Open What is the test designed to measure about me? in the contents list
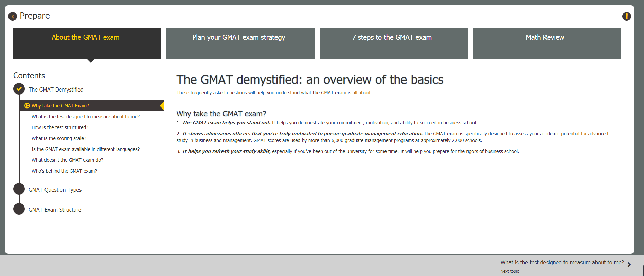Image resolution: width=644 pixels, height=276 pixels. coord(86,117)
